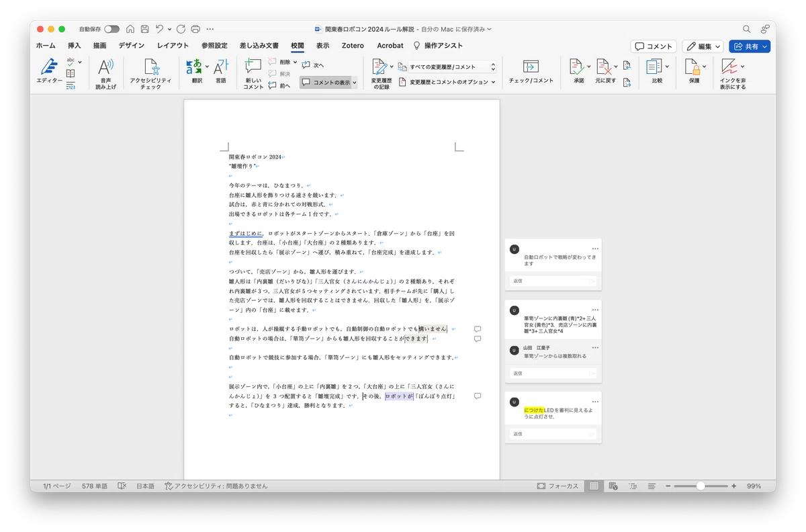Click the zoom slider in status bar
This screenshot has width=806, height=532.
click(701, 486)
